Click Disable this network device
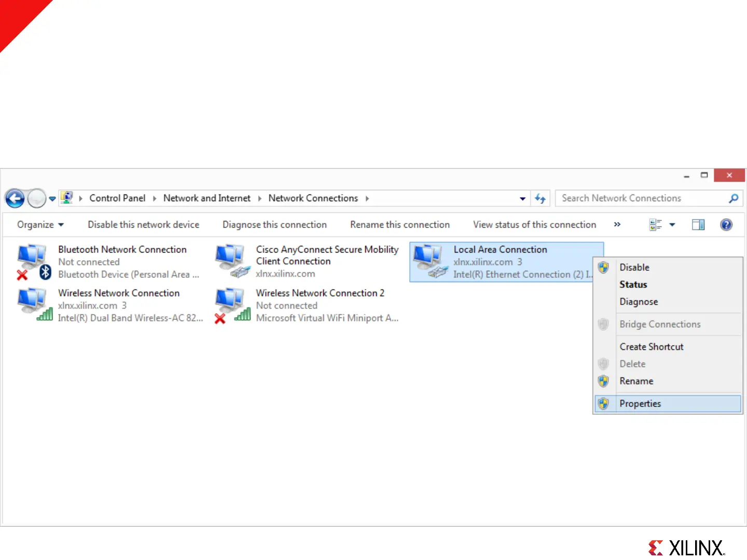Image resolution: width=747 pixels, height=560 pixels. [143, 225]
